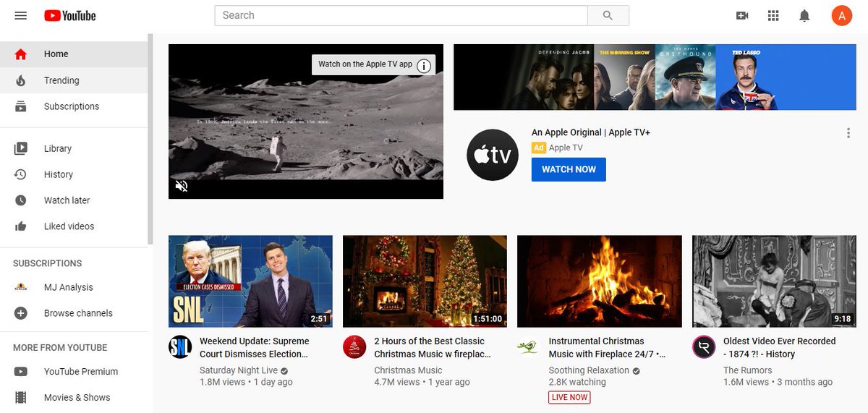This screenshot has width=868, height=413.
Task: Open the MJ Analysis subscription
Action: tap(74, 287)
